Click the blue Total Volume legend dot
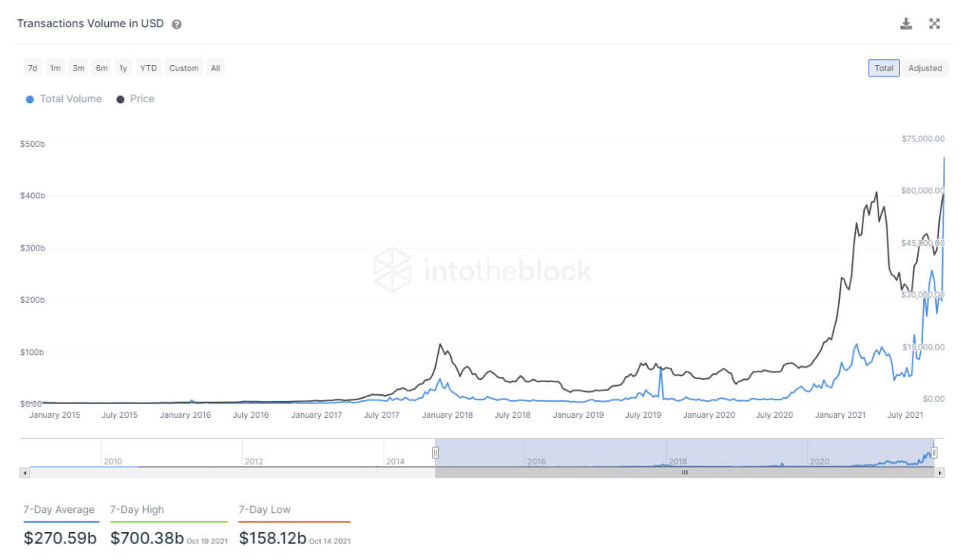The height and width of the screenshot is (560, 967). point(29,99)
